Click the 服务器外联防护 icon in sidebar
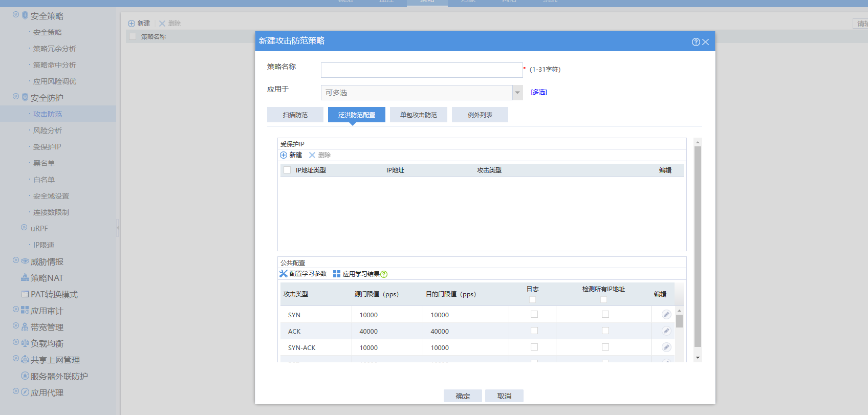 [25, 376]
